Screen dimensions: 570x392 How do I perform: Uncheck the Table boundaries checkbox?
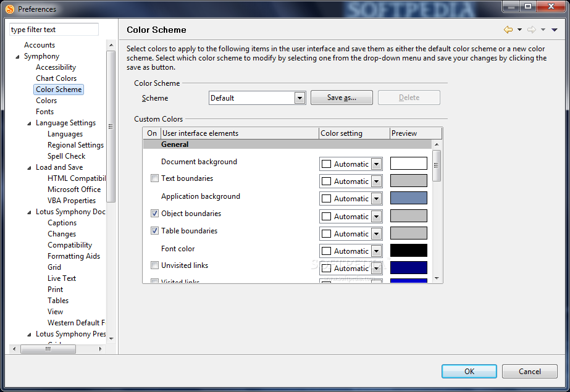[154, 231]
